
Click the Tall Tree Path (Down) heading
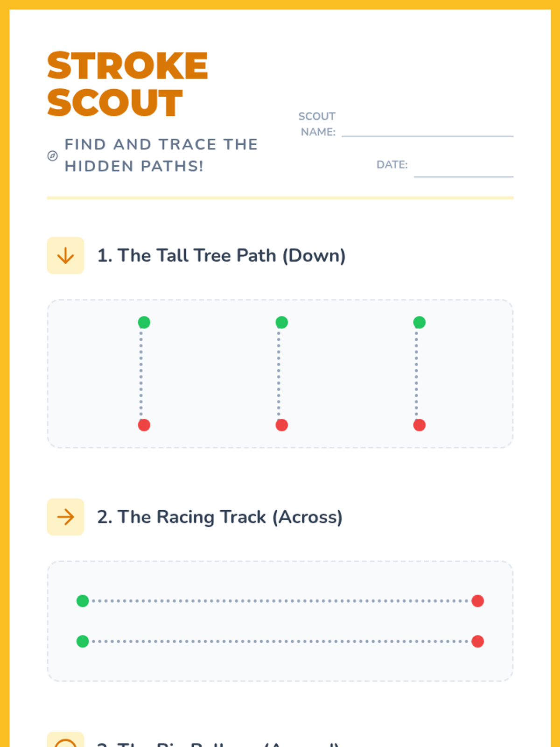(221, 255)
